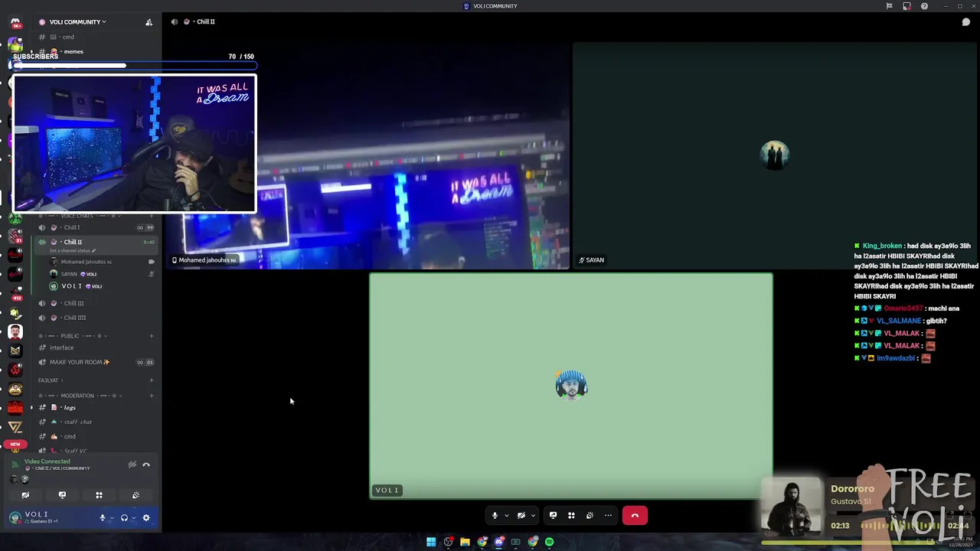Screen dimensions: 980x551
Task: Toggle camera in the voice connection panel
Action: [x=25, y=495]
